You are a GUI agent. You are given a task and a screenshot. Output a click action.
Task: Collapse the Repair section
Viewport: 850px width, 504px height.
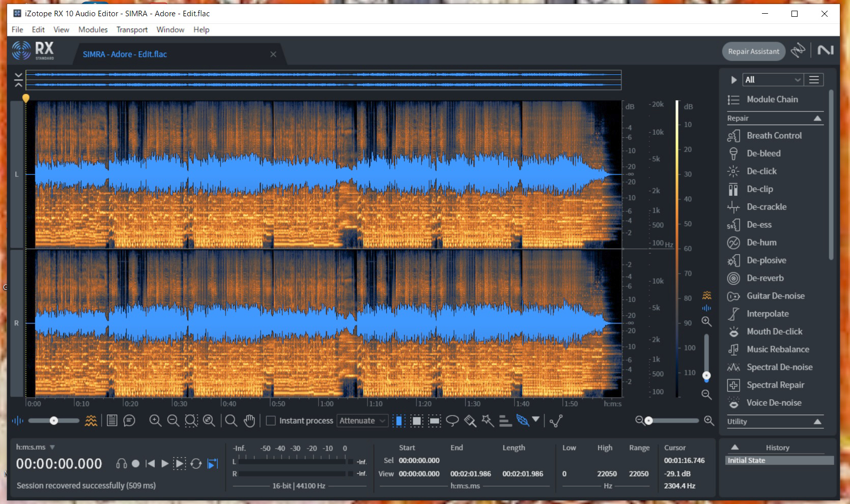[x=817, y=118]
